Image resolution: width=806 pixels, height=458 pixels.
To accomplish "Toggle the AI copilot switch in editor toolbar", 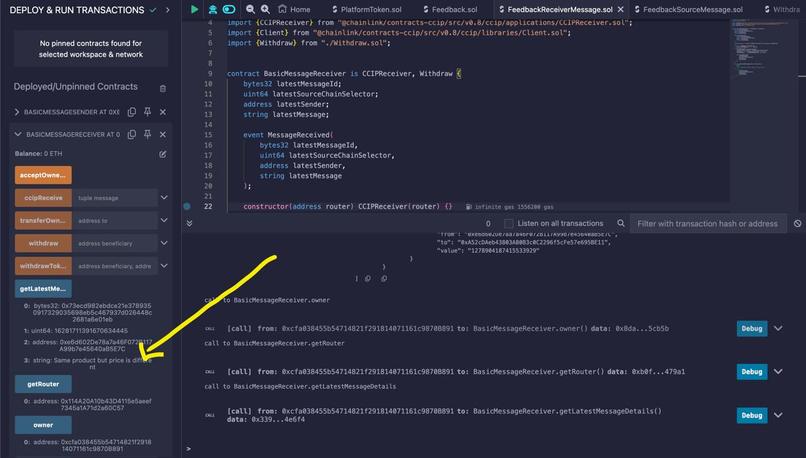I will 229,9.
